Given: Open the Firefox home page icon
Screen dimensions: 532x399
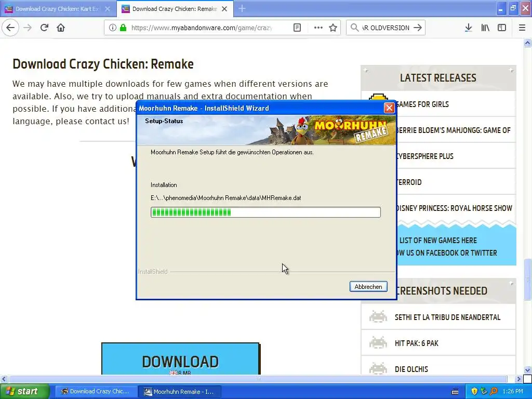Looking at the screenshot, I should tap(61, 28).
